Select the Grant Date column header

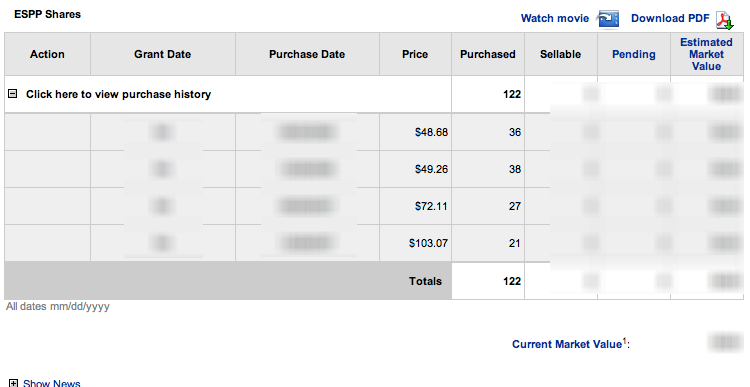(x=163, y=55)
